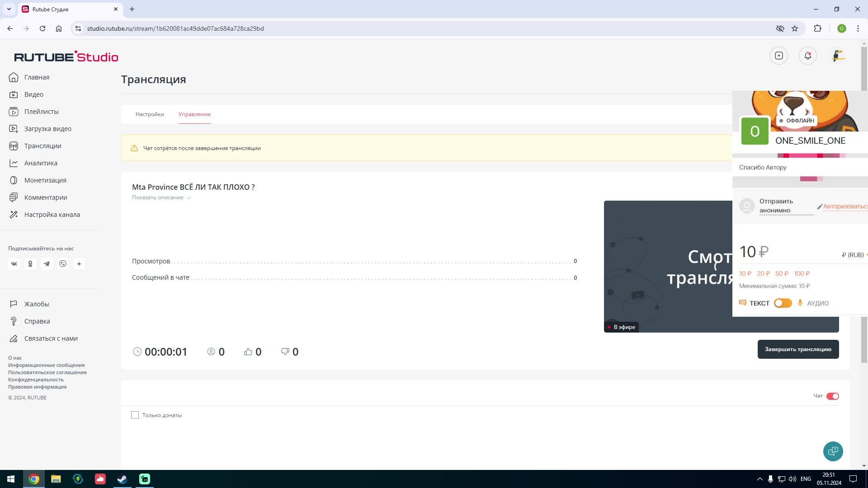Switch the ТЕКСТ / АУДИО donation toggle
Screen dimensions: 868x488
coord(783,303)
